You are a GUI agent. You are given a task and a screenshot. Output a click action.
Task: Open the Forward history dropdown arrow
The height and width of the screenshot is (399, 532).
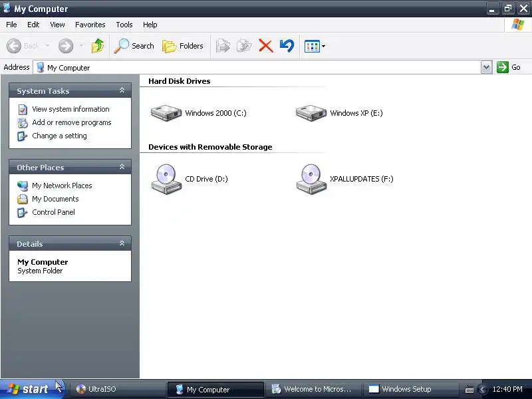[81, 45]
